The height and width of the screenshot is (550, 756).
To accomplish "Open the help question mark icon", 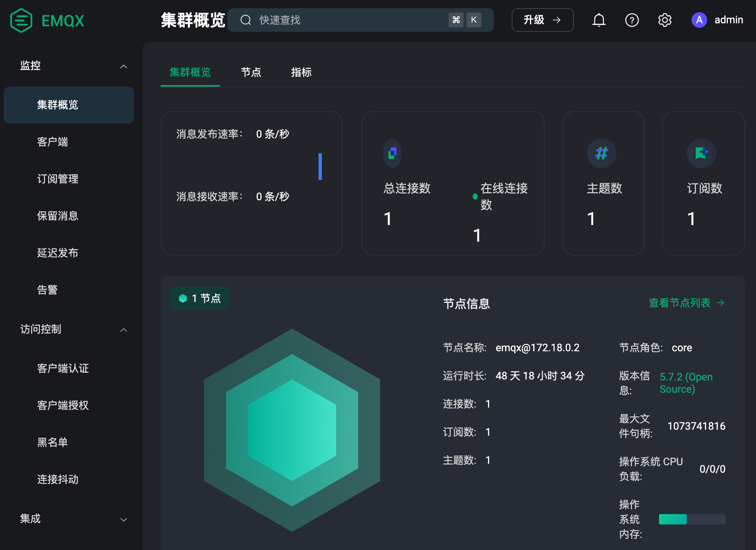I will 632,20.
